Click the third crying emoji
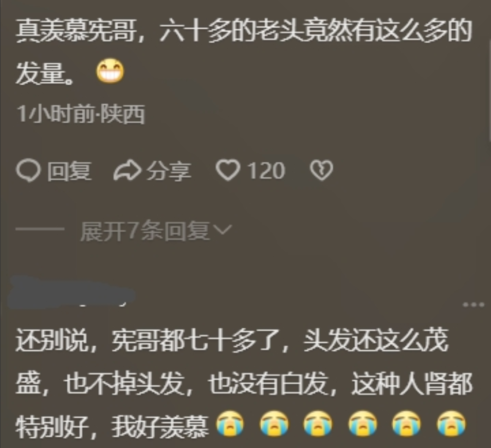 coord(318,424)
